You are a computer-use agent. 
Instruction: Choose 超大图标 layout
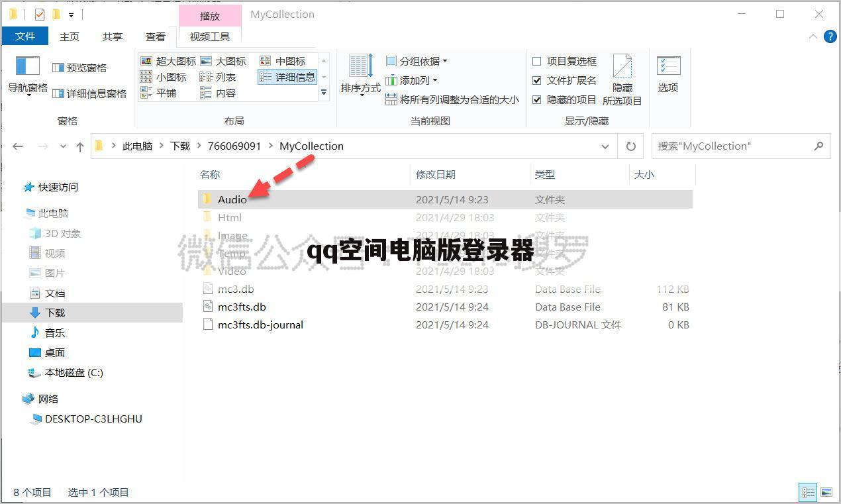click(168, 61)
